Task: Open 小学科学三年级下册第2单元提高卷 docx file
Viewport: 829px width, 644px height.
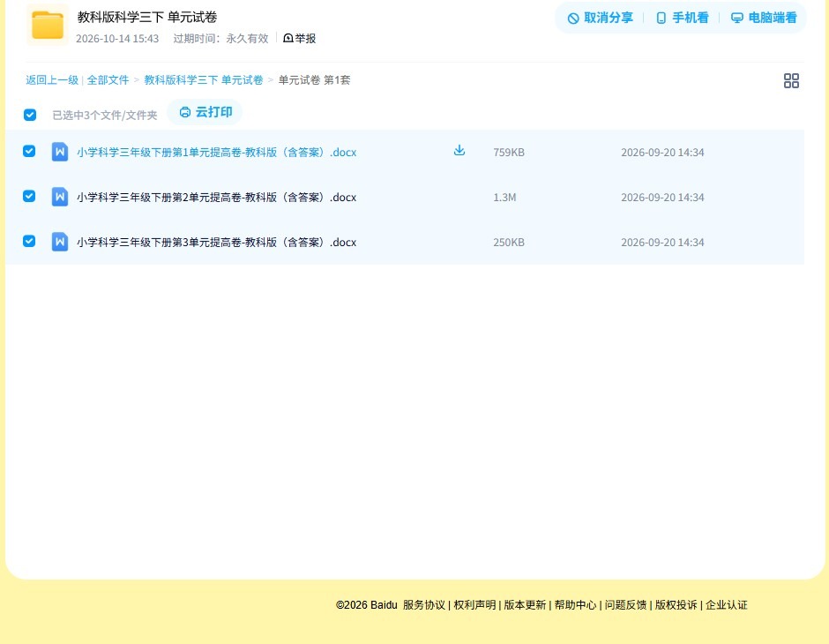Action: 217,198
